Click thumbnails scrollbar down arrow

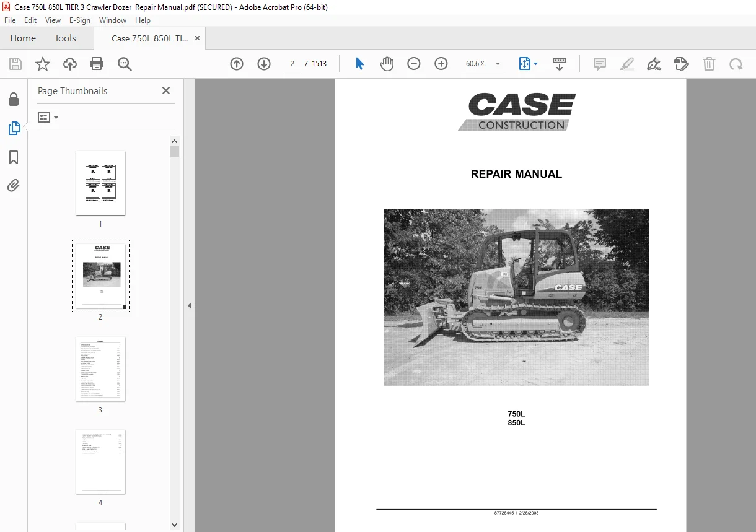[175, 525]
